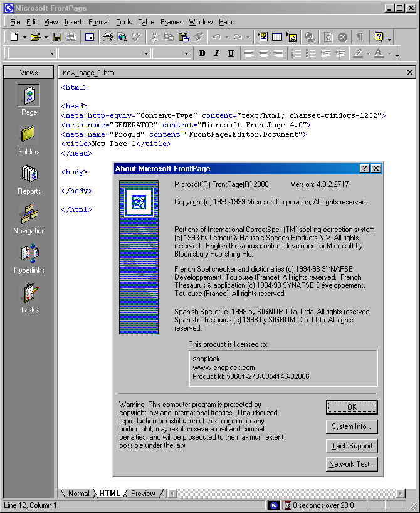Toggle Show All paragraph marks
Screen dimensions: 420x513
pos(360,37)
